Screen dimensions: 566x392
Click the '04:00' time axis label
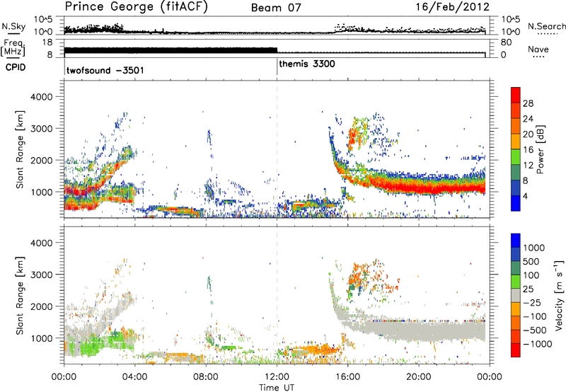pos(135,377)
